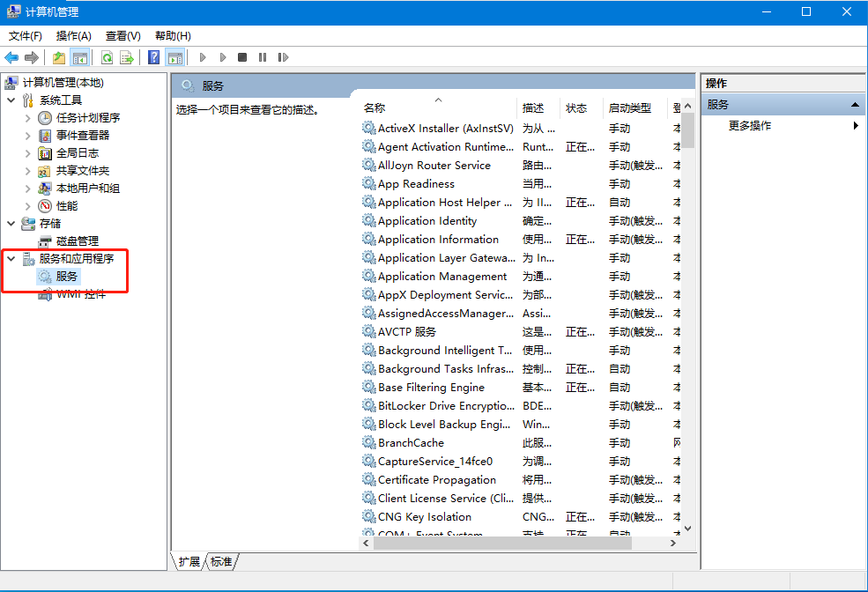Pause the service with the pause icon
868x592 pixels.
click(261, 56)
